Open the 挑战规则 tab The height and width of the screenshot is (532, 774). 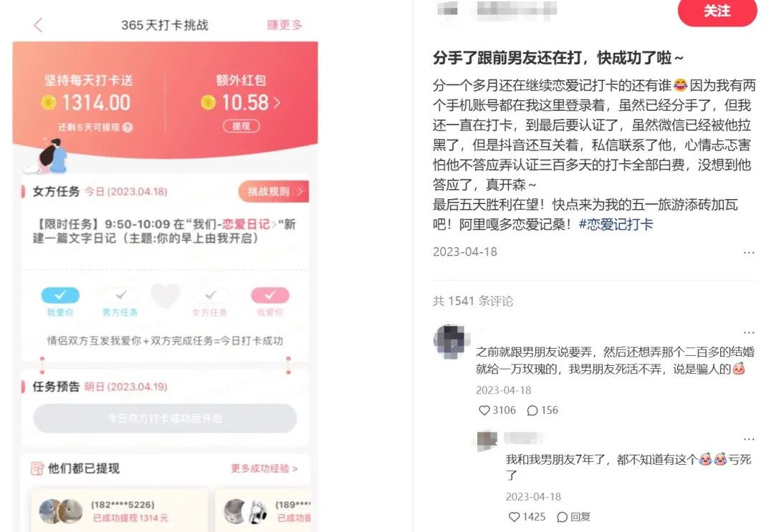(274, 191)
